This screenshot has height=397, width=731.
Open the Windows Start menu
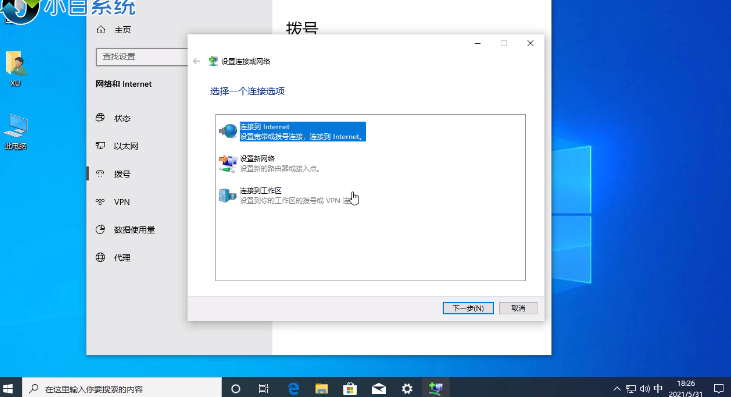pyautogui.click(x=8, y=388)
